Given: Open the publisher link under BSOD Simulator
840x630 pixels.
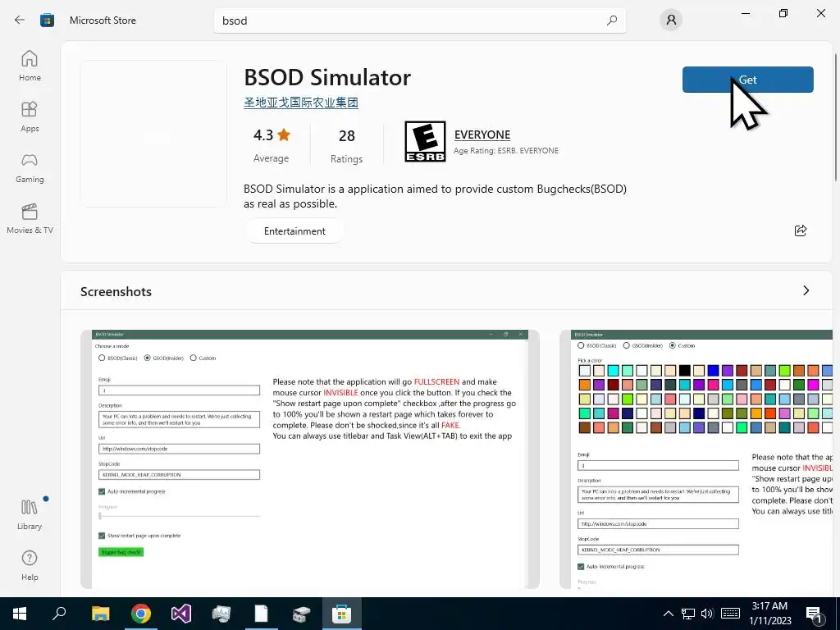Looking at the screenshot, I should coord(300,103).
